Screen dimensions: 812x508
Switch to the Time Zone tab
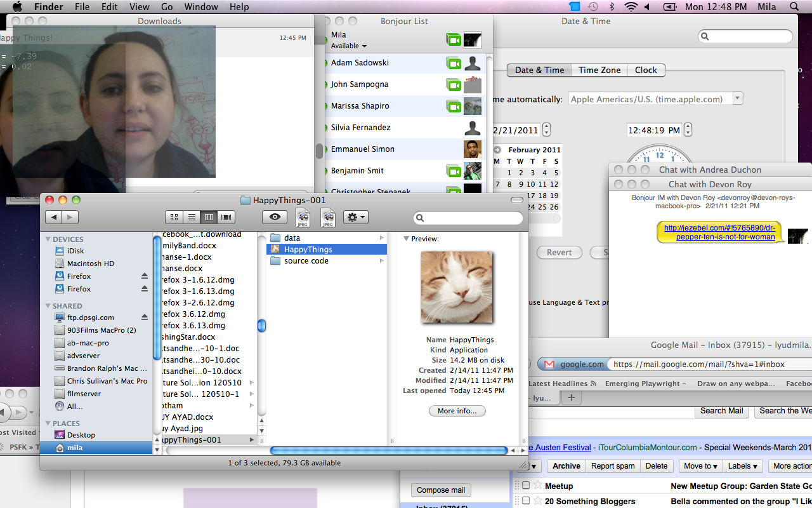599,70
